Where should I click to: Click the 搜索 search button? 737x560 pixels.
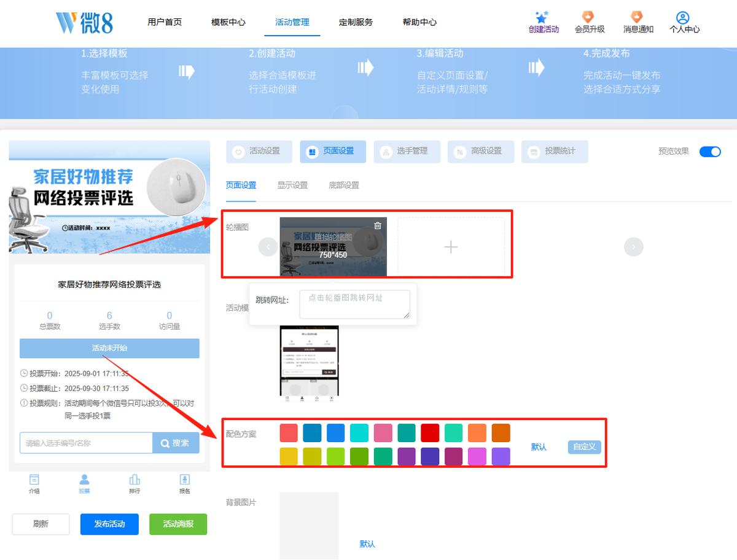(x=176, y=443)
